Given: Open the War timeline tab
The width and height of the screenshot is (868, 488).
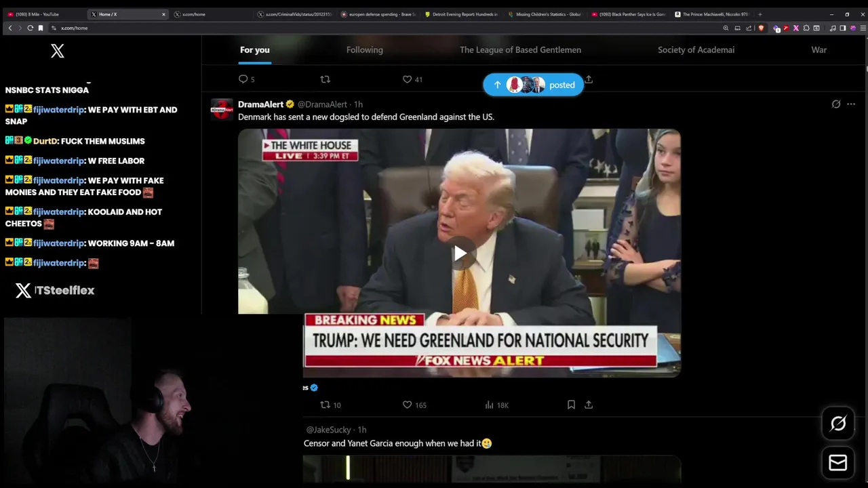Looking at the screenshot, I should pos(819,49).
